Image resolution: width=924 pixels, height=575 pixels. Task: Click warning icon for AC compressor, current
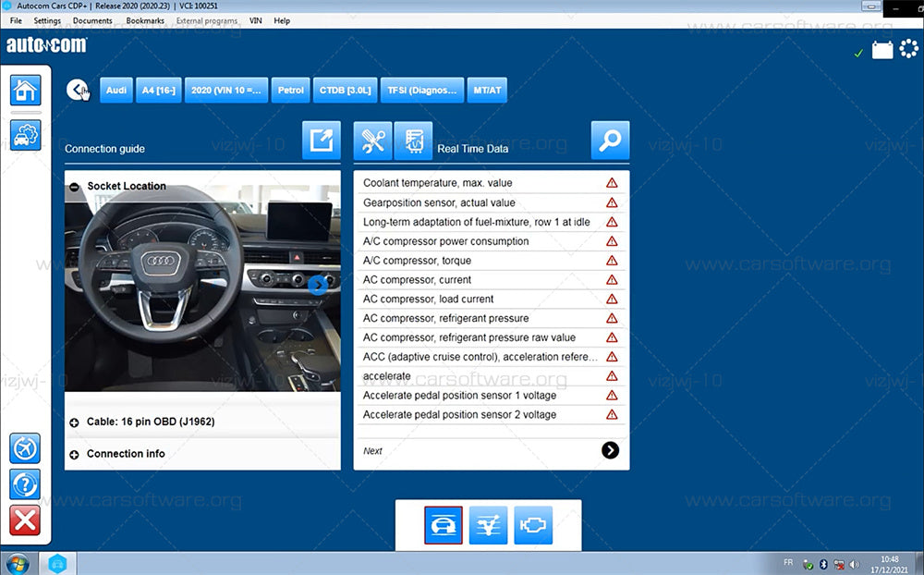coord(612,279)
